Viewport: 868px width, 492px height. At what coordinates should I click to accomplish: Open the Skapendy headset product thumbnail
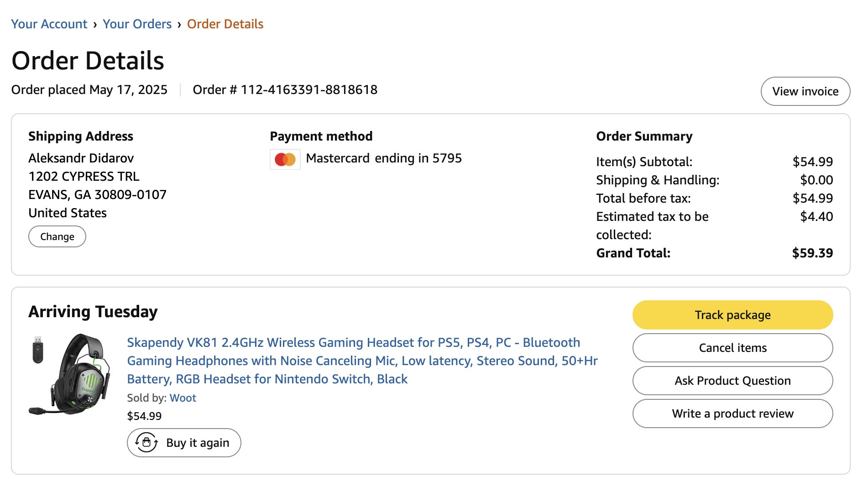click(x=69, y=374)
